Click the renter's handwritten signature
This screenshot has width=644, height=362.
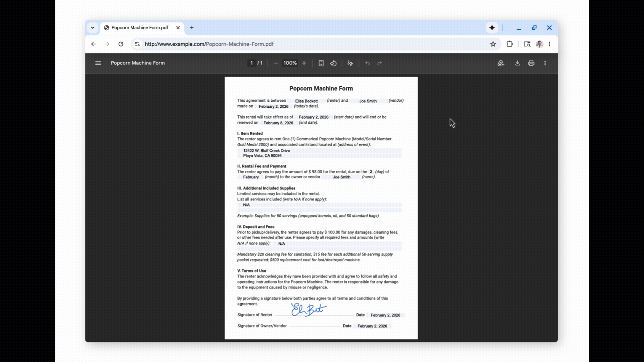tap(309, 309)
